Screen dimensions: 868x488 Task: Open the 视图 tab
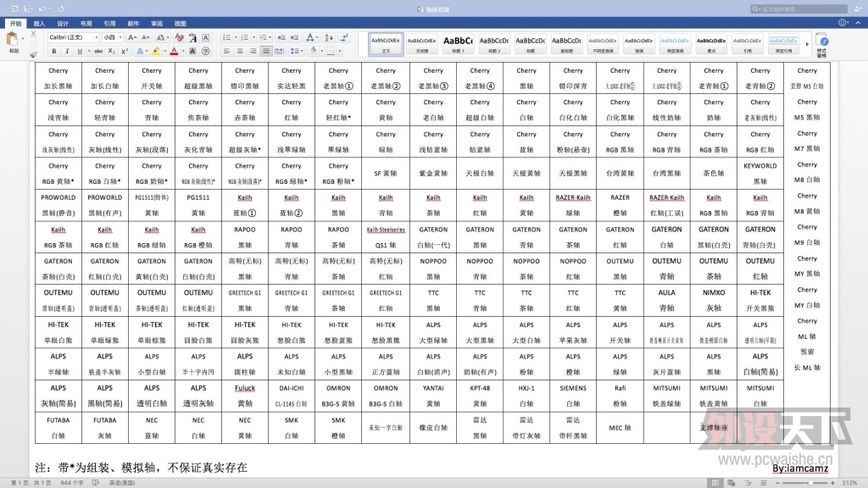(x=181, y=23)
